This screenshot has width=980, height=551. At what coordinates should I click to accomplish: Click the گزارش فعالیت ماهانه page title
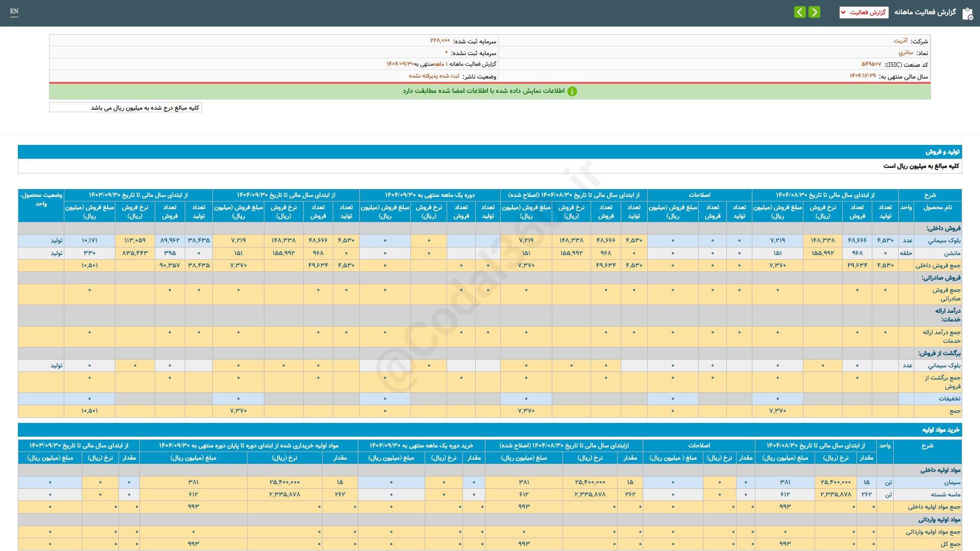tap(924, 12)
